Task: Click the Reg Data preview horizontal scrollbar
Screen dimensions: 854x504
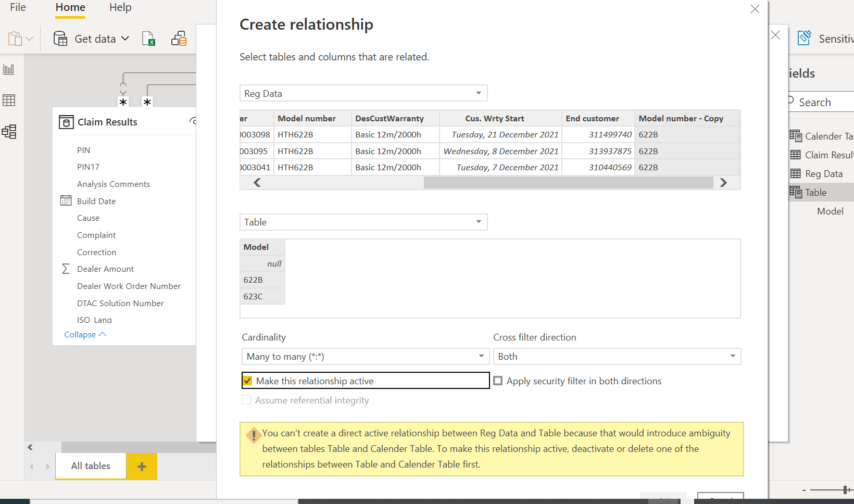Action: 568,183
